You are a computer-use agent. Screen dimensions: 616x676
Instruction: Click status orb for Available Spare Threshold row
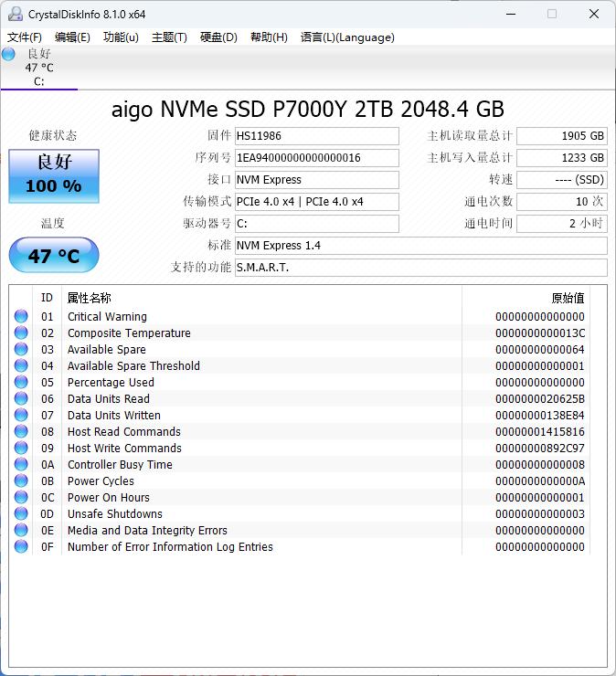[21, 365]
